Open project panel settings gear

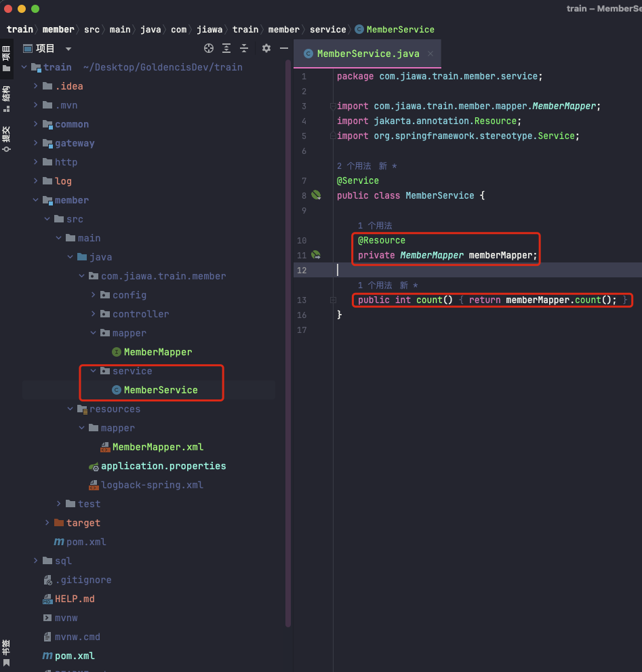266,48
